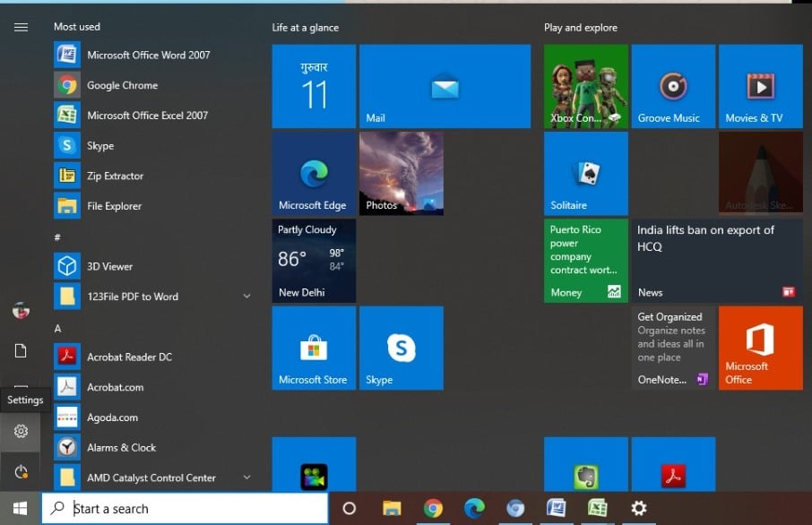Open Settings from the Start sidebar
Screen dimensions: 812x525
[20, 431]
